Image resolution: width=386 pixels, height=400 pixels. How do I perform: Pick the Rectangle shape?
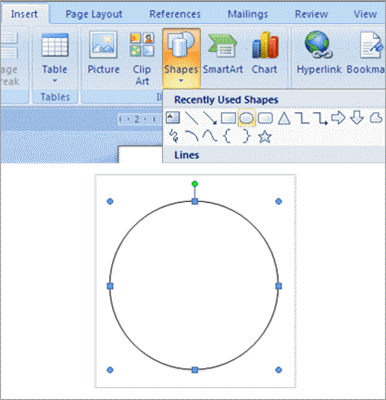[x=228, y=118]
